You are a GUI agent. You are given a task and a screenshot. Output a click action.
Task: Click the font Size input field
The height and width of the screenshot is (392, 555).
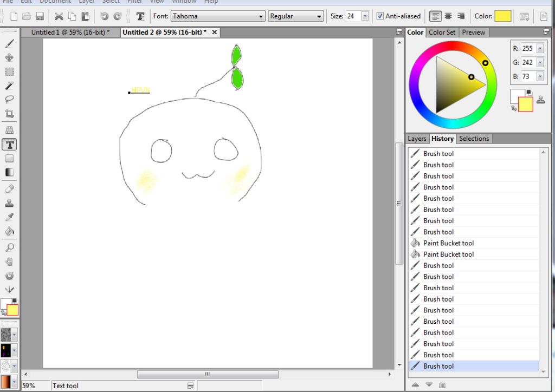coord(353,16)
